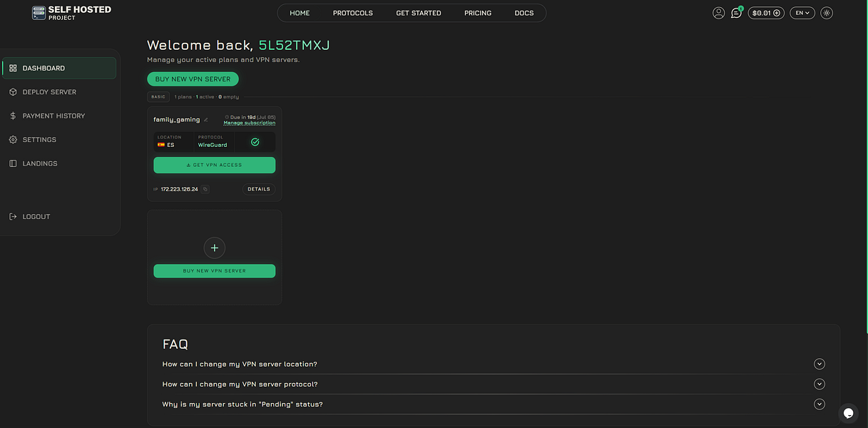This screenshot has height=428, width=868.
Task: Click the plus icon in empty server card
Action: pyautogui.click(x=215, y=248)
